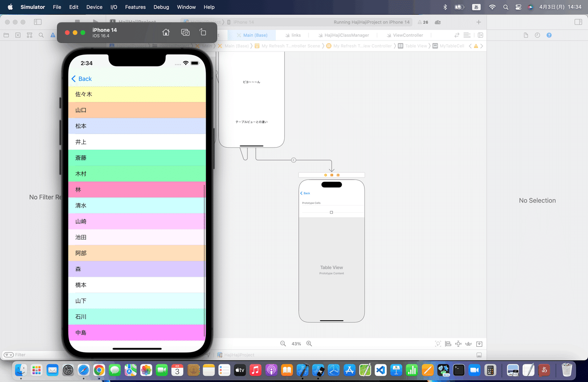Click Table View placeholder in storyboard scene

[x=332, y=268]
